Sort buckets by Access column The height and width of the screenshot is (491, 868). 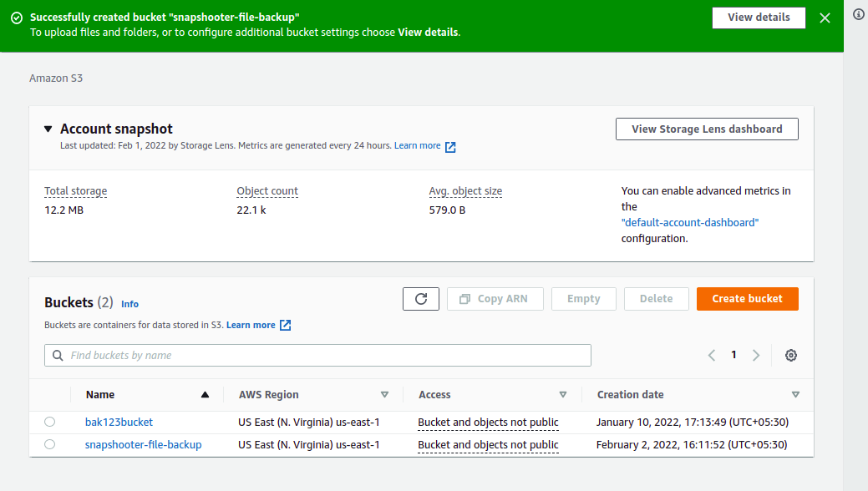[x=563, y=395]
